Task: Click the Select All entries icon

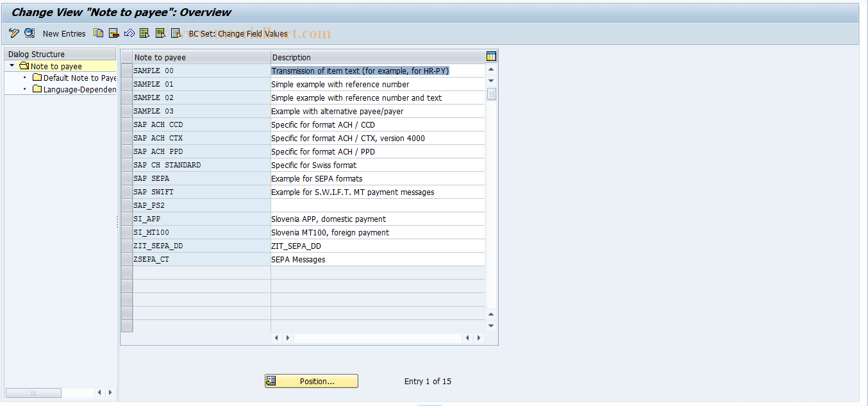Action: (x=144, y=33)
